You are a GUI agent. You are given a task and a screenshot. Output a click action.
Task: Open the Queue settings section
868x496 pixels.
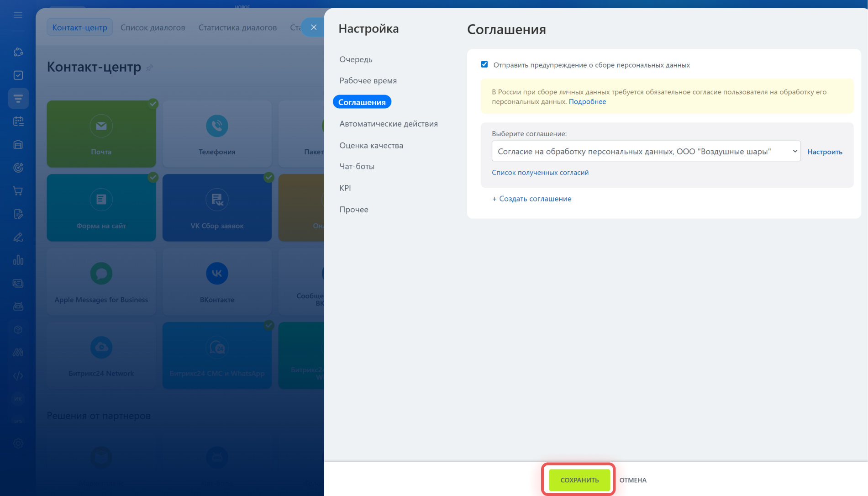click(356, 59)
